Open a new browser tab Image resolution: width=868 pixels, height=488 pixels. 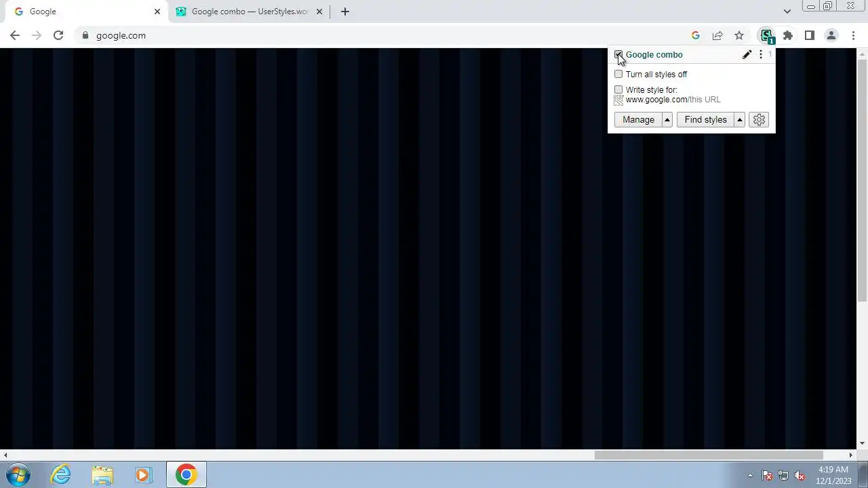pyautogui.click(x=345, y=12)
